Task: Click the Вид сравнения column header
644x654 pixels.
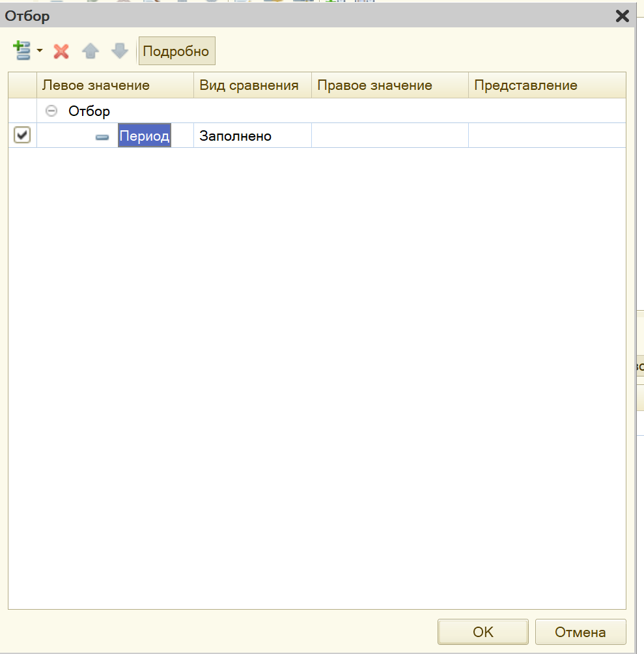Action: [253, 85]
